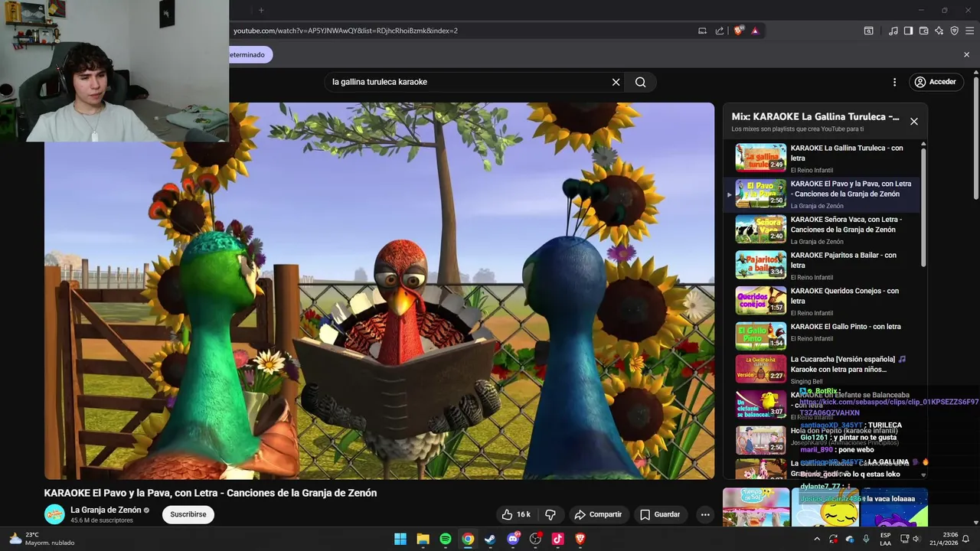Play KARAOKE Pajaritos a Bailar from playlist

(x=823, y=265)
